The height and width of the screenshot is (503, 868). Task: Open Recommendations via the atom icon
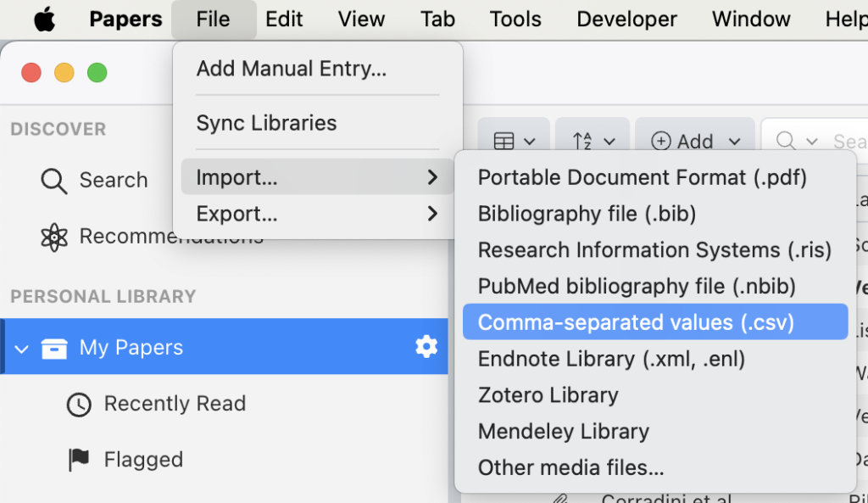54,237
